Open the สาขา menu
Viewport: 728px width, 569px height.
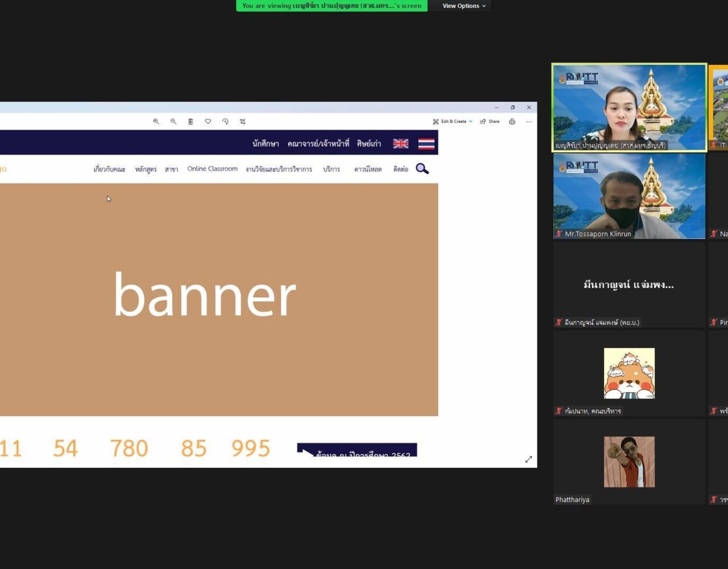pos(171,169)
